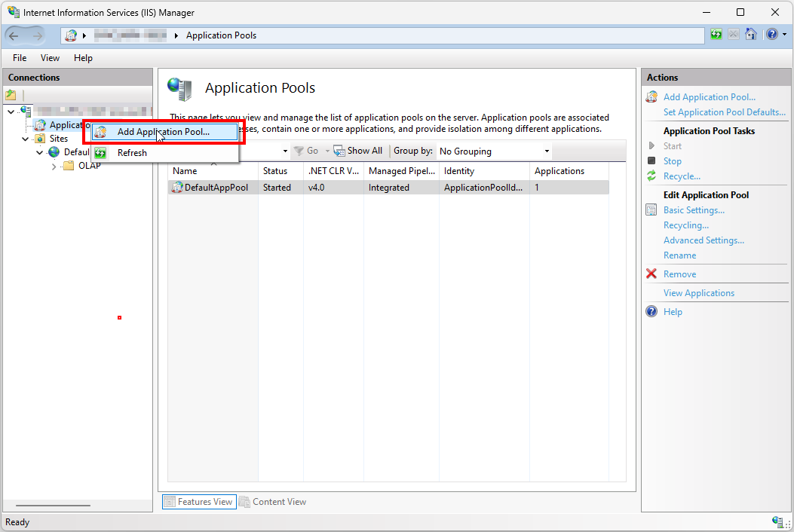Switch to the Content View tab

point(273,502)
